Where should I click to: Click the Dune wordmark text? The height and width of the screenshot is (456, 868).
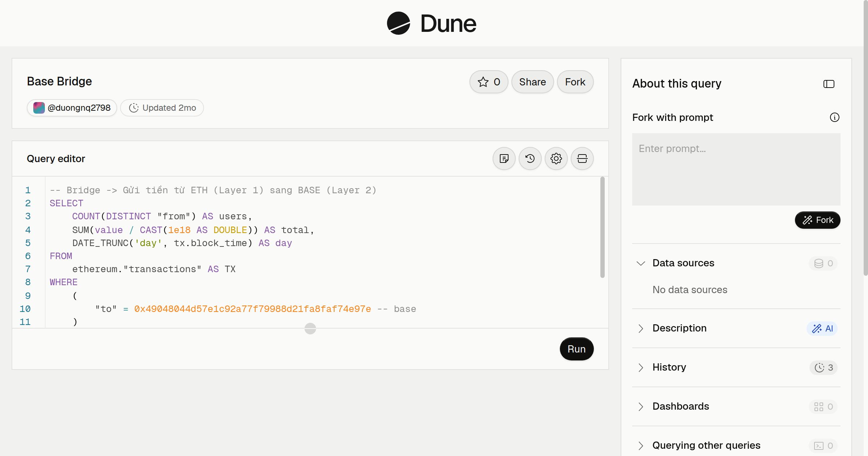pyautogui.click(x=448, y=24)
